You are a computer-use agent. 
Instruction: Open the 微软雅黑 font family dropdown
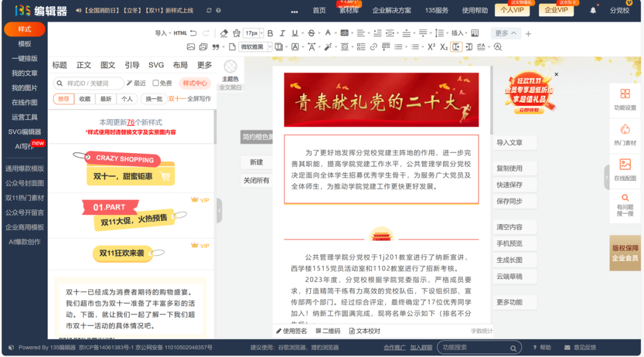(255, 47)
